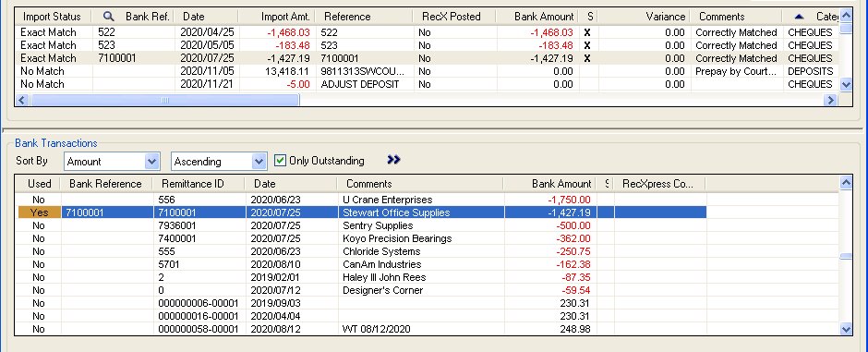868x352 pixels.
Task: Click the upper grid's horizontal scrollbar thumb
Action: tap(165, 100)
